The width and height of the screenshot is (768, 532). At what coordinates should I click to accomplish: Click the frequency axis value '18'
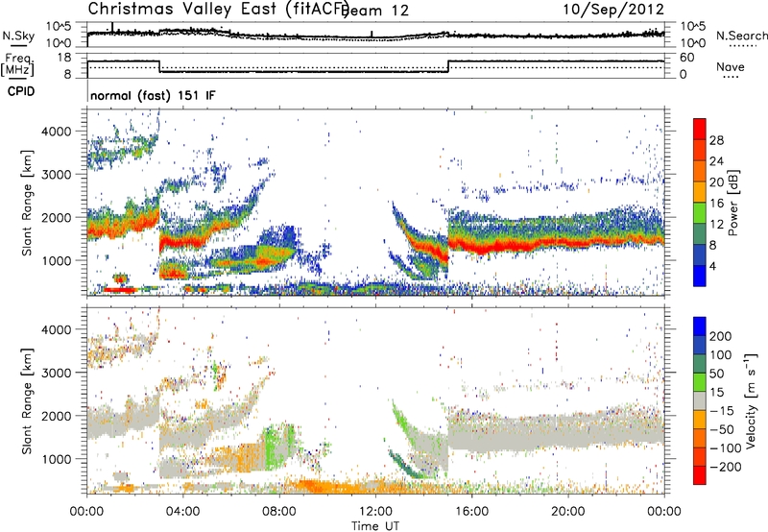[x=64, y=58]
